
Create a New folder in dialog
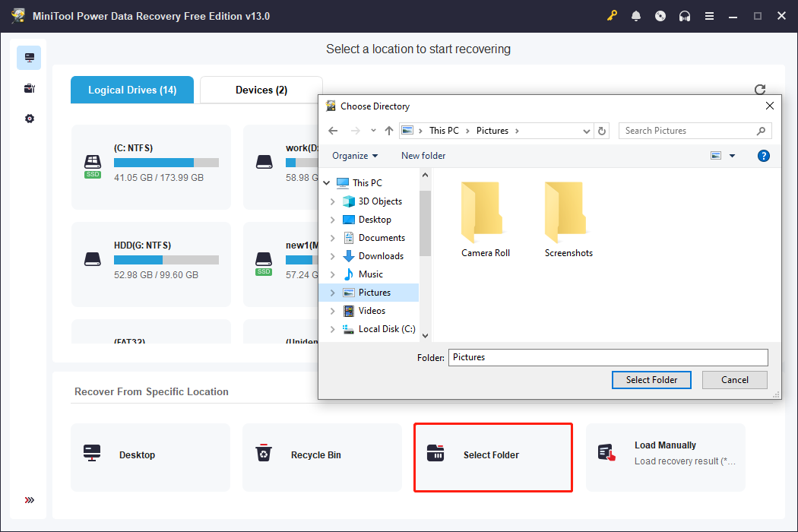pos(423,156)
